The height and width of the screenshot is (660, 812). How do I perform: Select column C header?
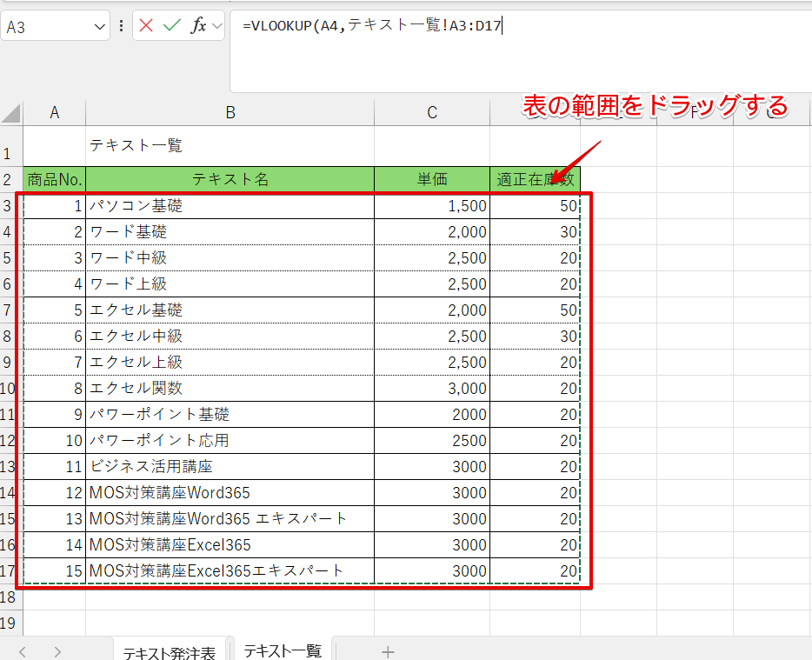pyautogui.click(x=432, y=112)
